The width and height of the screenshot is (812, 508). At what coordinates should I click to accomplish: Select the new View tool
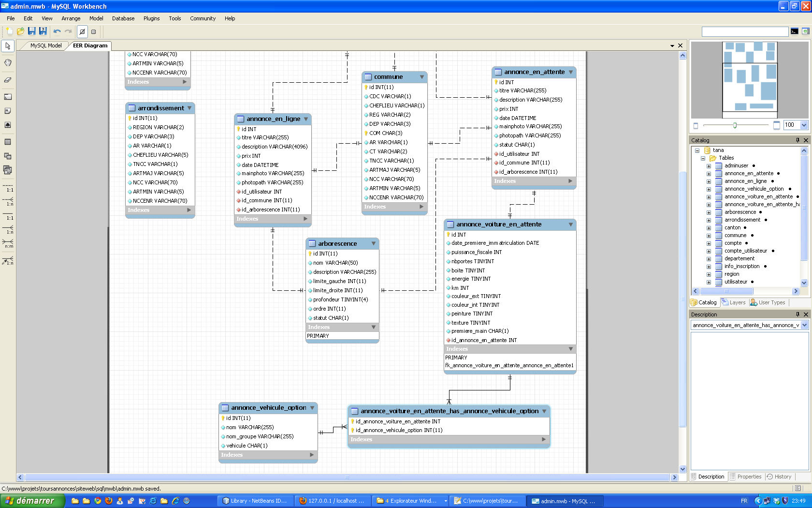[8, 156]
